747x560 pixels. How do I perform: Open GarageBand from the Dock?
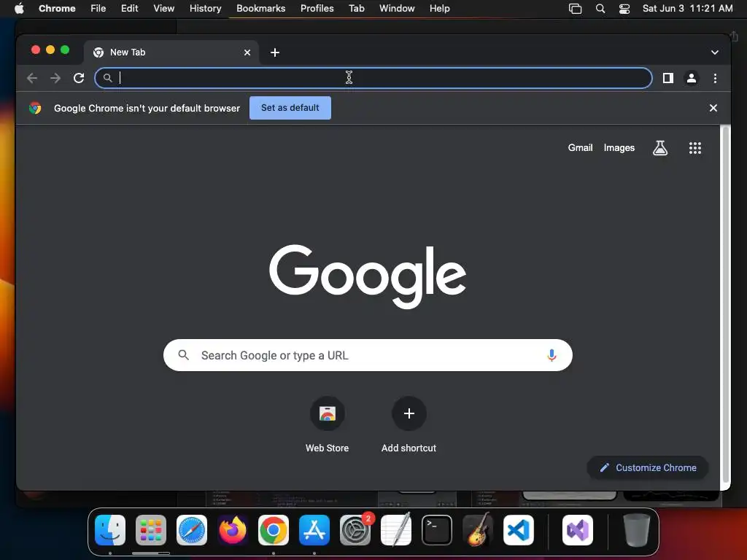pyautogui.click(x=478, y=529)
